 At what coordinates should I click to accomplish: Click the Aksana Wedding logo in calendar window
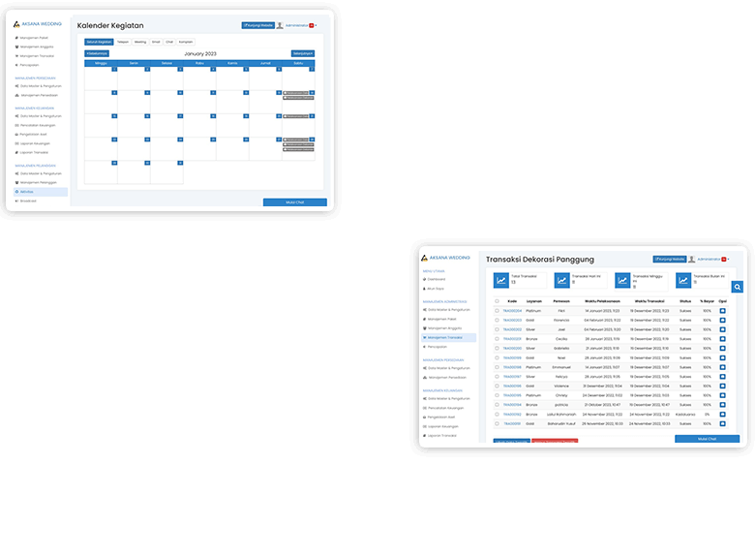click(18, 25)
